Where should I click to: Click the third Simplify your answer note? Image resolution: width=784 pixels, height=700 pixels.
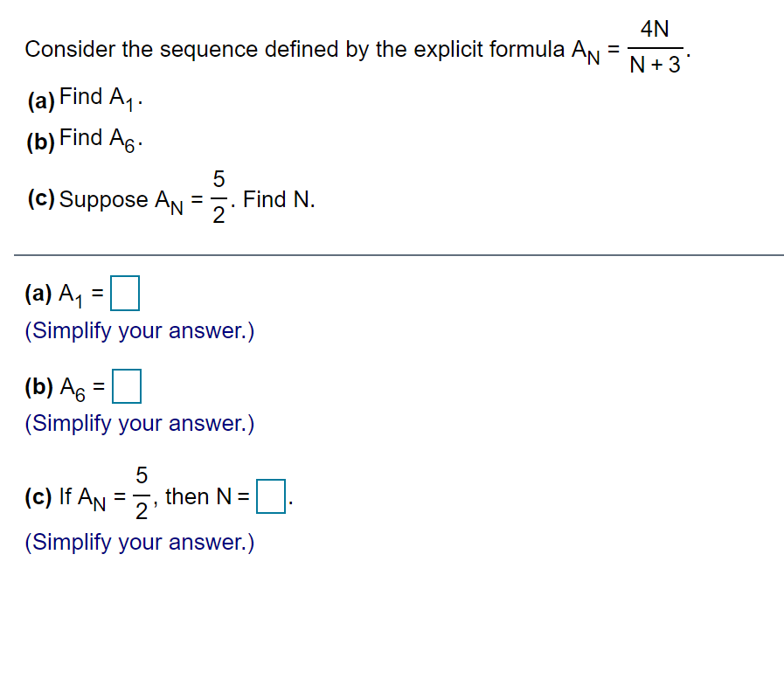click(138, 543)
